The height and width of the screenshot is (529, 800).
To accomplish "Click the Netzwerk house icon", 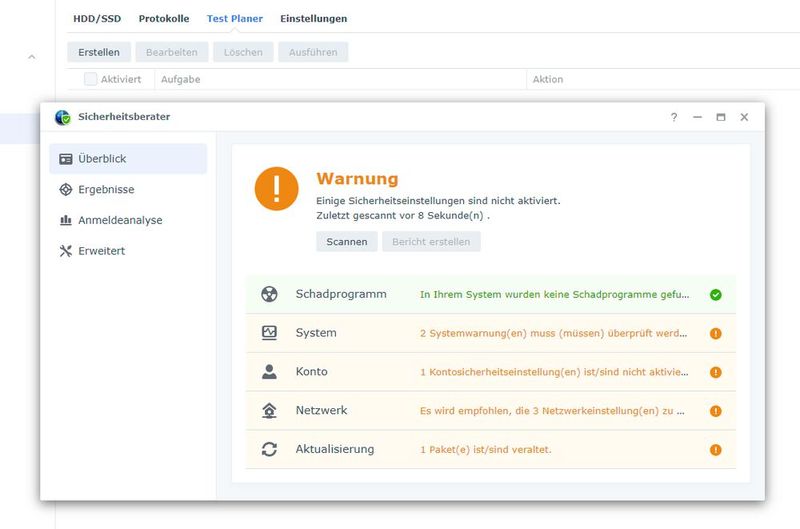I will [269, 411].
